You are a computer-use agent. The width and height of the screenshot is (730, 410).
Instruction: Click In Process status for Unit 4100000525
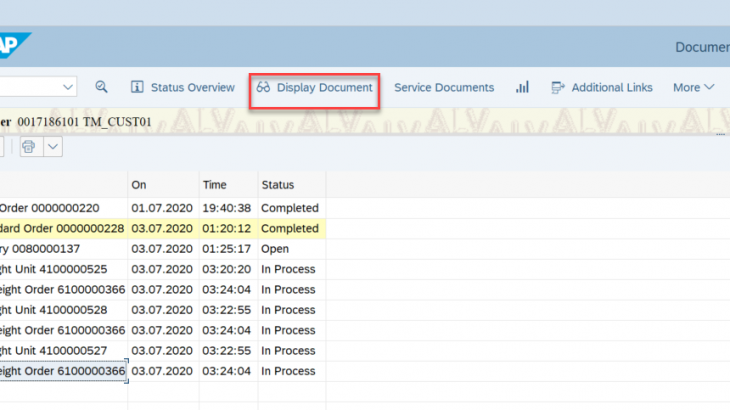click(291, 269)
